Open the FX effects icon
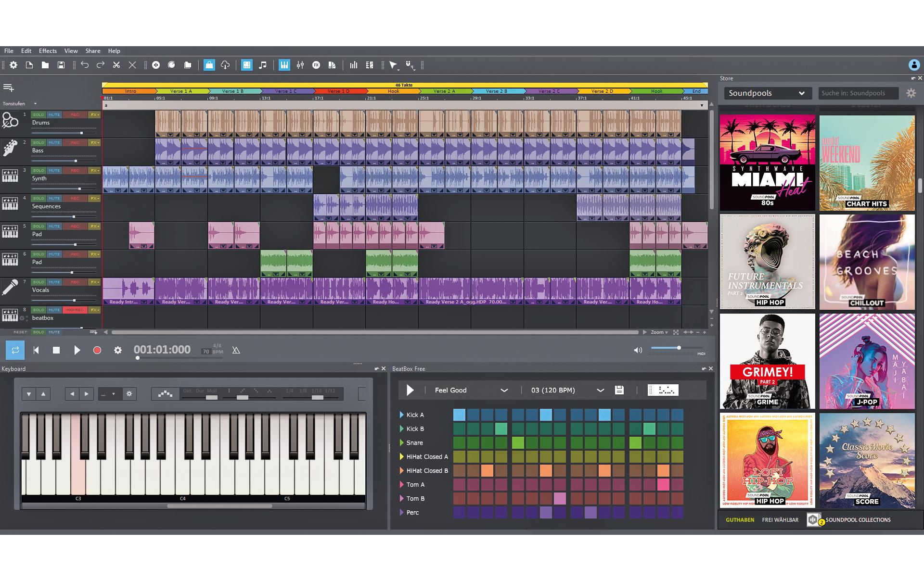This screenshot has height=581, width=924. click(316, 65)
